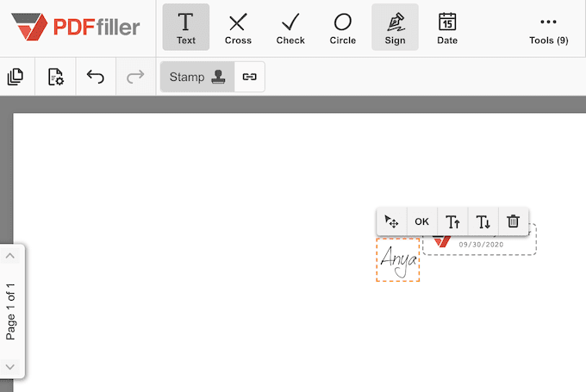
Task: Click the link chain icon beside Stamp
Action: [250, 77]
